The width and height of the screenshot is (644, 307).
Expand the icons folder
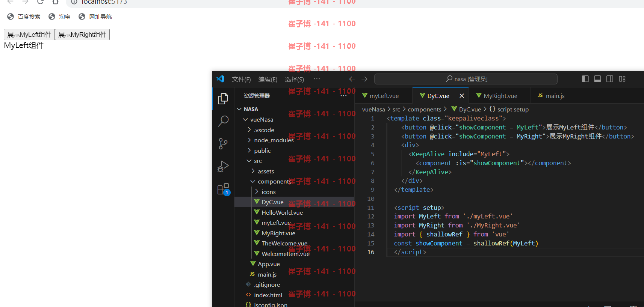tap(294, 192)
